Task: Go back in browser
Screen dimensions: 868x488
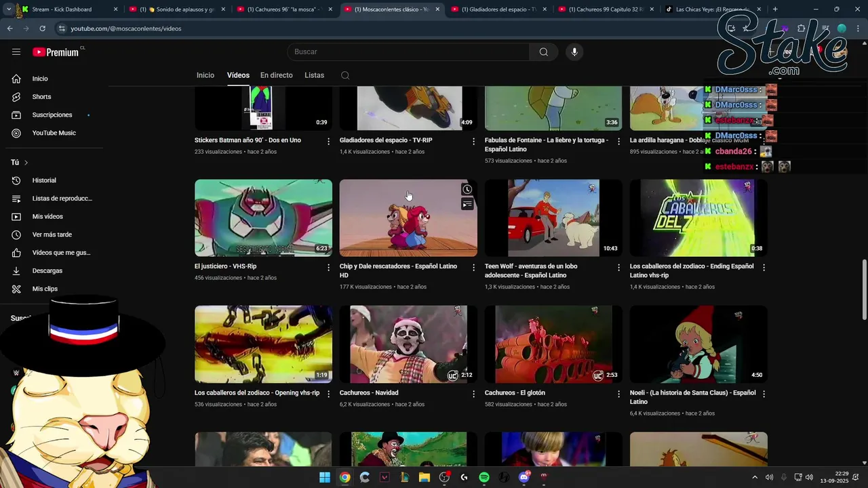Action: 9,28
